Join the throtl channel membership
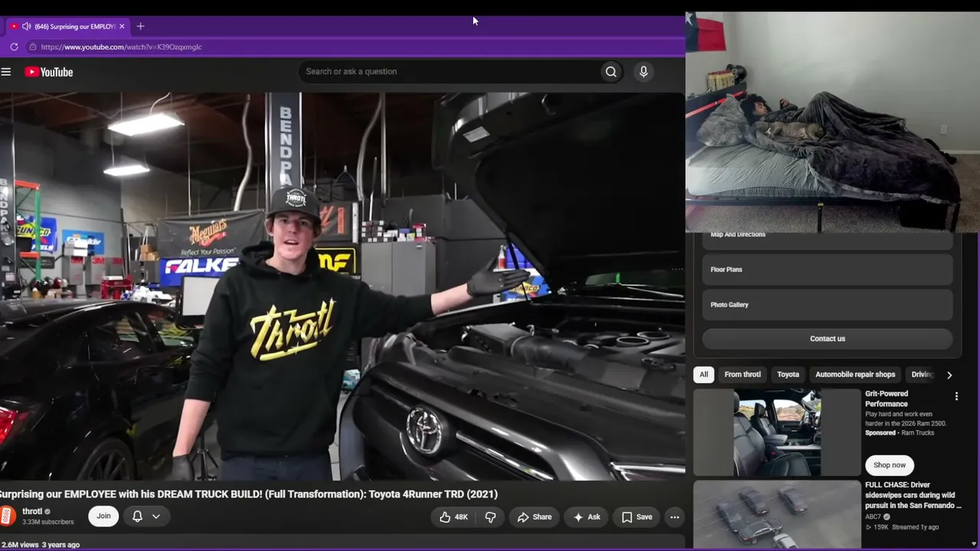Viewport: 980px width, 551px height. (x=103, y=517)
